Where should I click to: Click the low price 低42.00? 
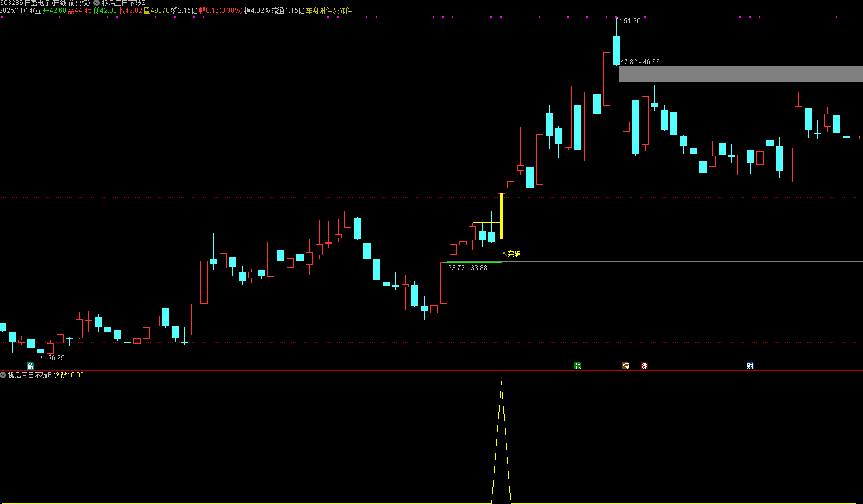105,10
